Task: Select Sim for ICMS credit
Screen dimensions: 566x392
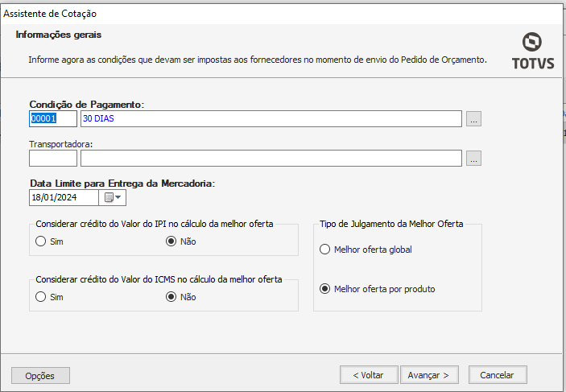Action: [x=41, y=296]
